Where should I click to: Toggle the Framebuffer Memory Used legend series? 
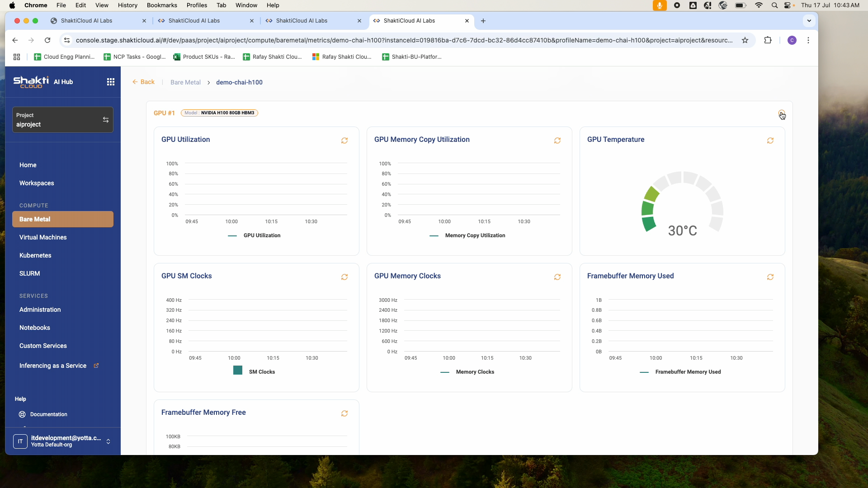click(680, 372)
